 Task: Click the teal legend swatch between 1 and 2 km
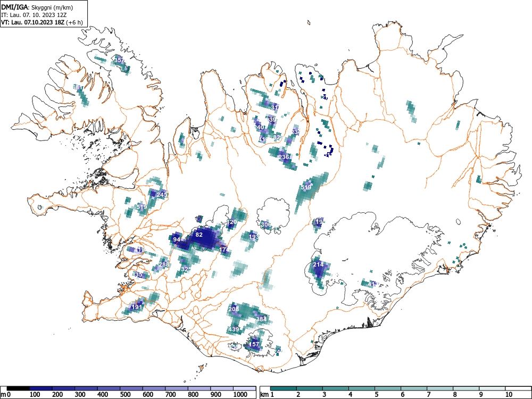284,388
